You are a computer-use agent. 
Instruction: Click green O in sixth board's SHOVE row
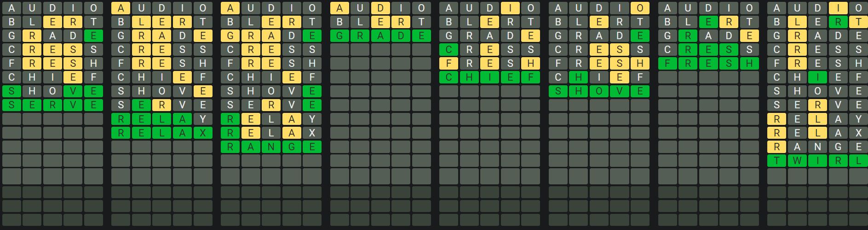[599, 91]
